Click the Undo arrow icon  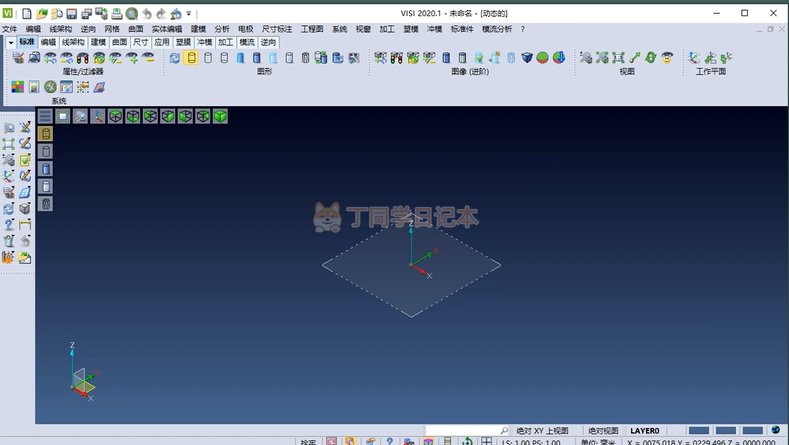coord(147,14)
